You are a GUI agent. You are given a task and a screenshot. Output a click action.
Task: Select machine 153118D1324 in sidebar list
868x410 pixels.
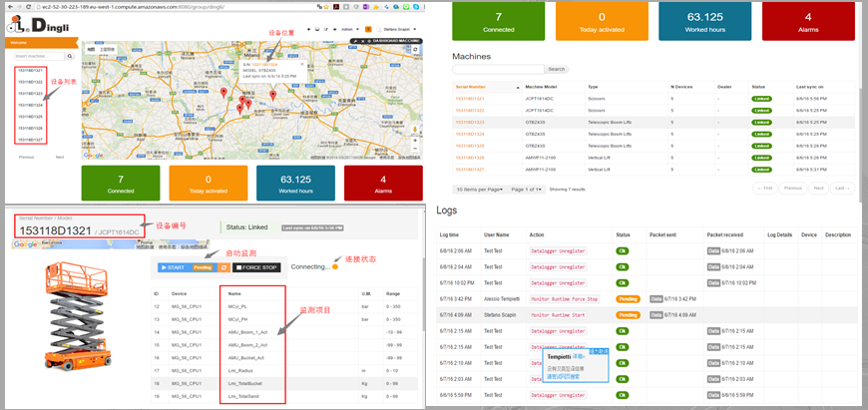coord(31,105)
